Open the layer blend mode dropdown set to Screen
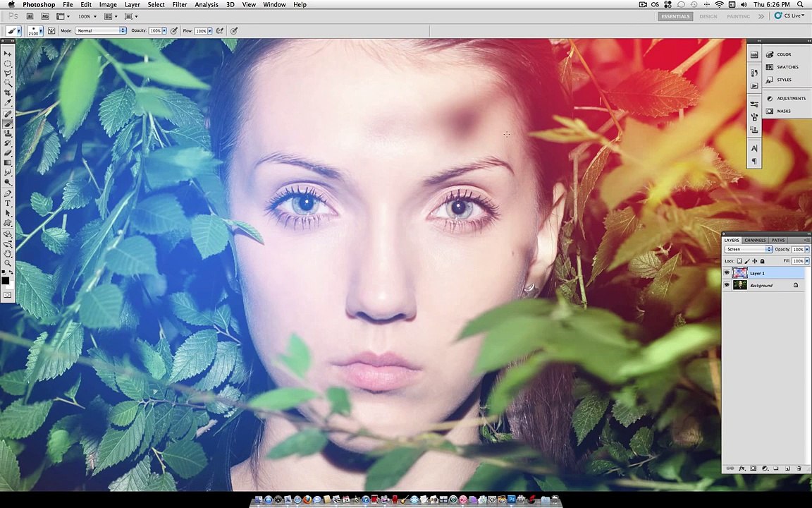812x508 pixels. (749, 249)
